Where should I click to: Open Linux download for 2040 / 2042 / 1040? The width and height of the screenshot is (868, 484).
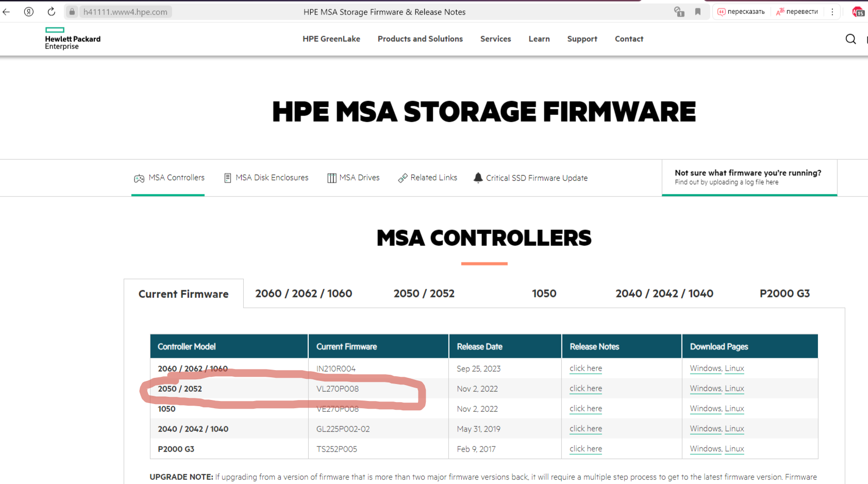pyautogui.click(x=735, y=429)
